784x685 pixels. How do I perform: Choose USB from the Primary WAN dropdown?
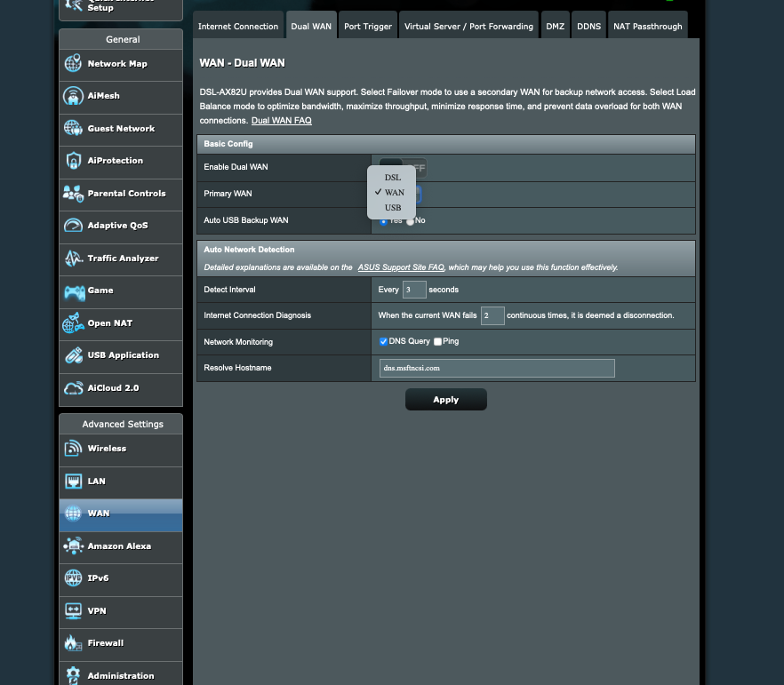click(393, 207)
